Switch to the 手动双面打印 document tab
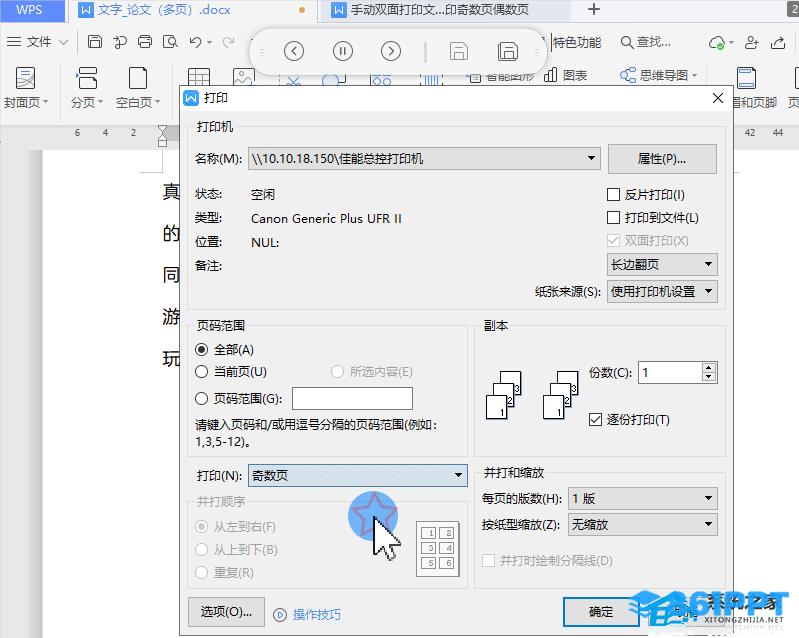This screenshot has width=799, height=638. (x=443, y=10)
